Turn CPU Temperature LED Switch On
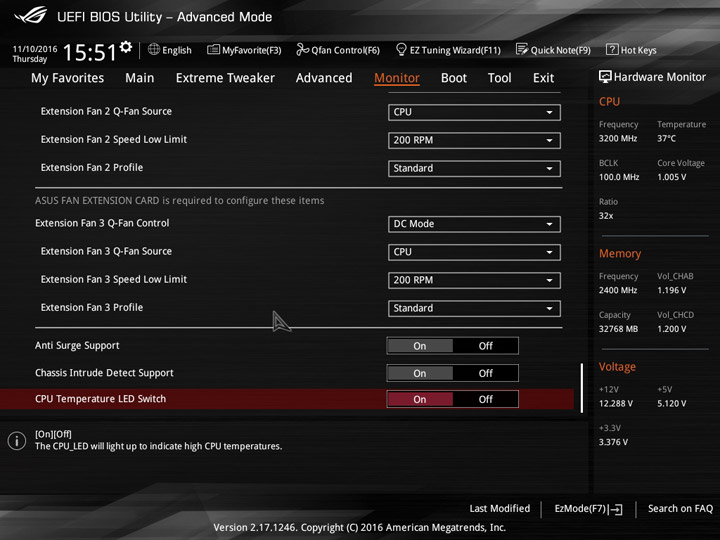720x540 pixels. click(420, 399)
